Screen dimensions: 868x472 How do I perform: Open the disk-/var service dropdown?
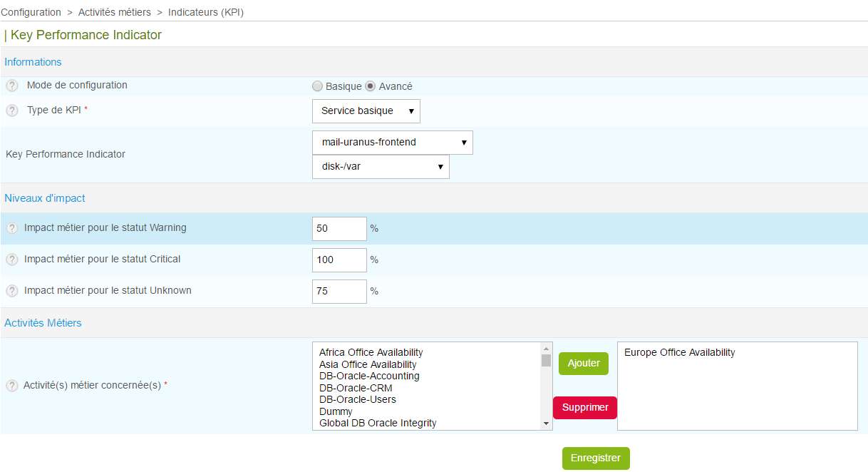pos(381,167)
